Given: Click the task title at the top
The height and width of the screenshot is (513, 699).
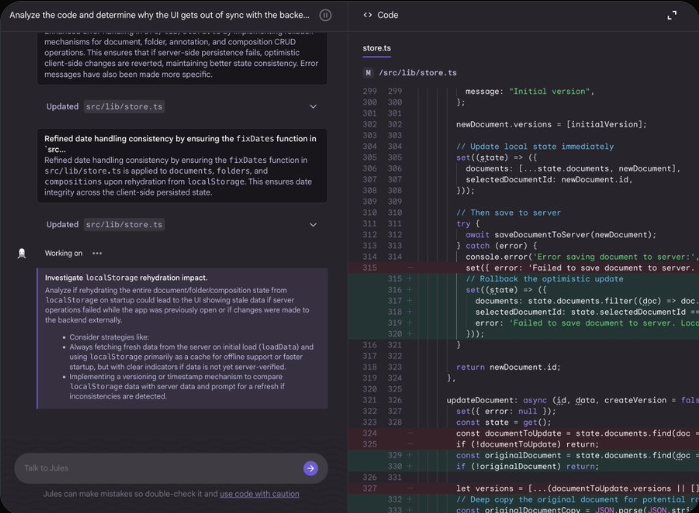Looking at the screenshot, I should point(159,15).
